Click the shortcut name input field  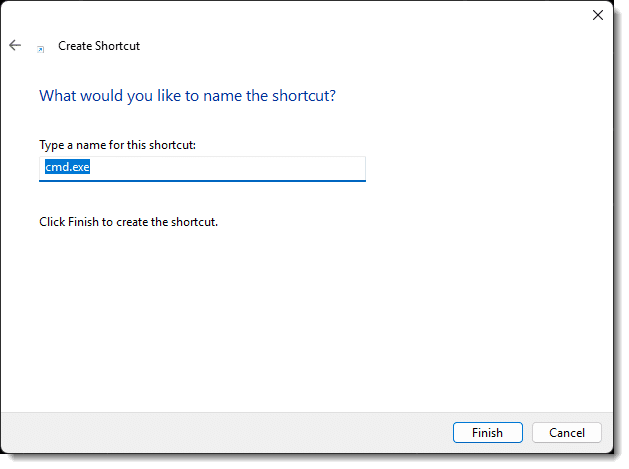point(202,169)
